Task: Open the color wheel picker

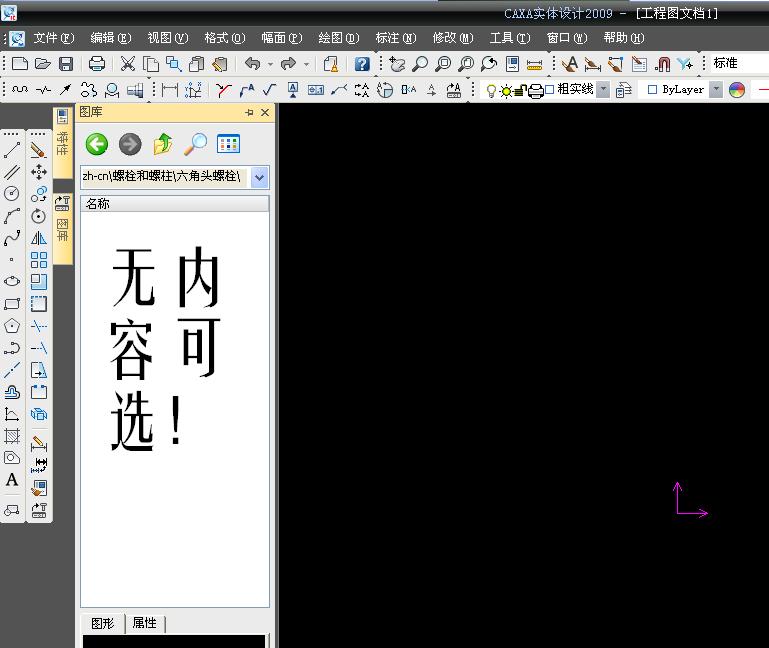Action: coord(737,90)
